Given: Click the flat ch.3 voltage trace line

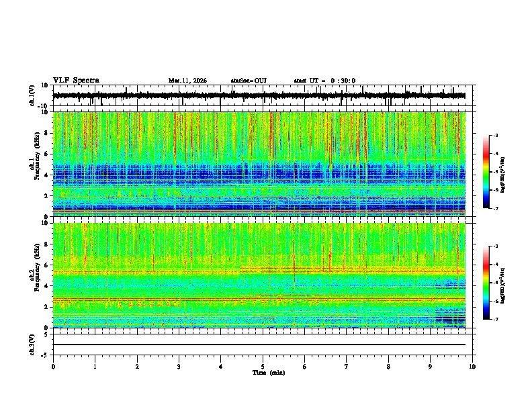Looking at the screenshot, I should [259, 345].
